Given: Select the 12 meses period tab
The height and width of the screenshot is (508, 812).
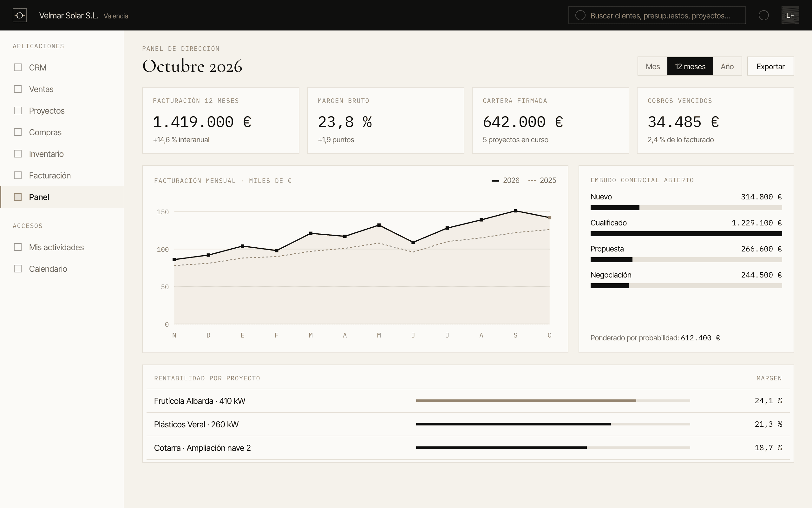Looking at the screenshot, I should 690,66.
